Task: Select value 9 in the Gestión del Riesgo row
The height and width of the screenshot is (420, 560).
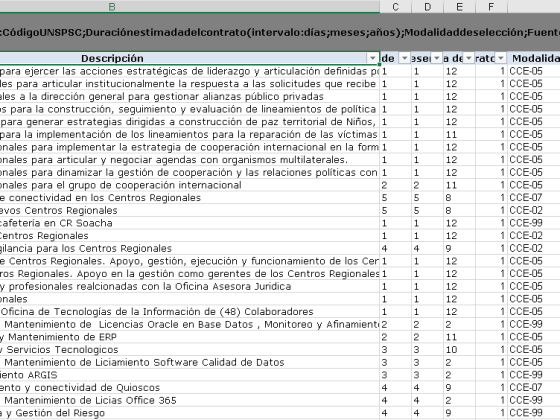Action: [x=459, y=413]
